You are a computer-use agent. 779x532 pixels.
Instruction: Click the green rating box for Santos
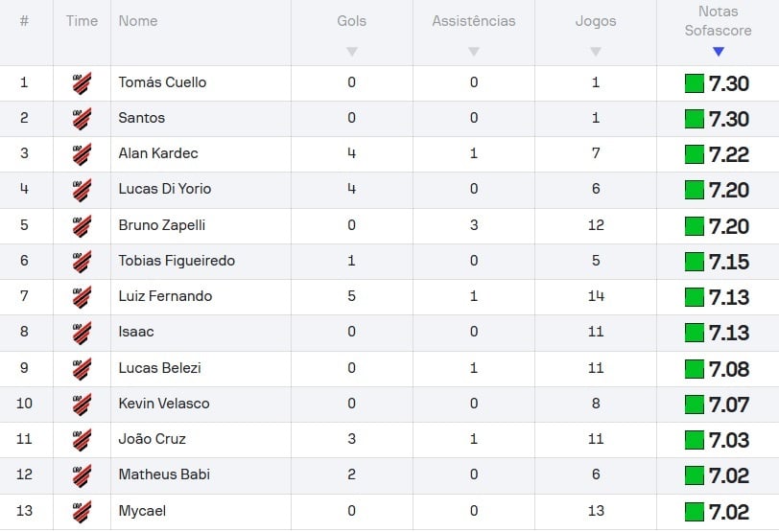tap(694, 119)
